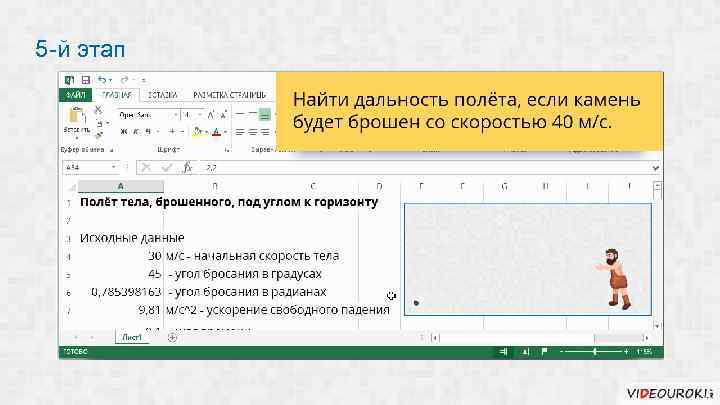Select column G header
This screenshot has width=720, height=405.
click(x=504, y=186)
